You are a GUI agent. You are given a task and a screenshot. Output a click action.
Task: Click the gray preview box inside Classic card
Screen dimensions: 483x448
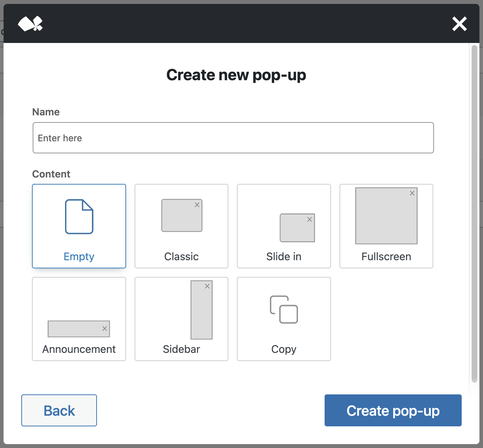pos(181,215)
